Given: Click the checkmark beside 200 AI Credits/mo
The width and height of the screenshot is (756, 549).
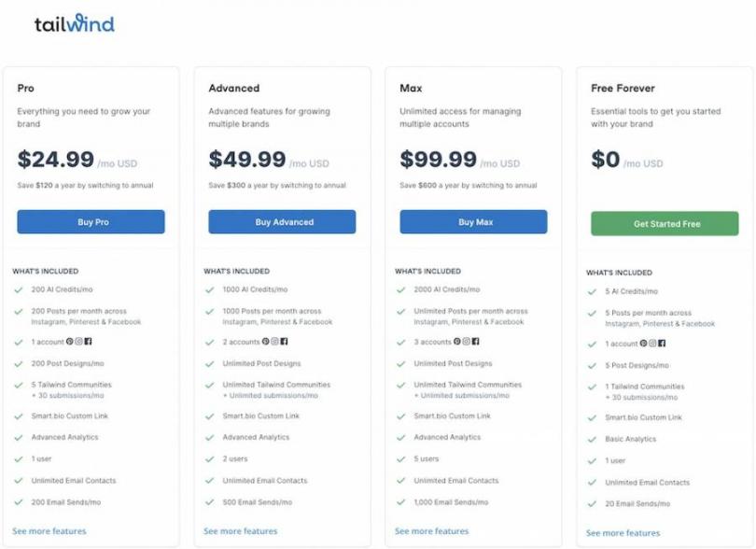Looking at the screenshot, I should point(19,290).
